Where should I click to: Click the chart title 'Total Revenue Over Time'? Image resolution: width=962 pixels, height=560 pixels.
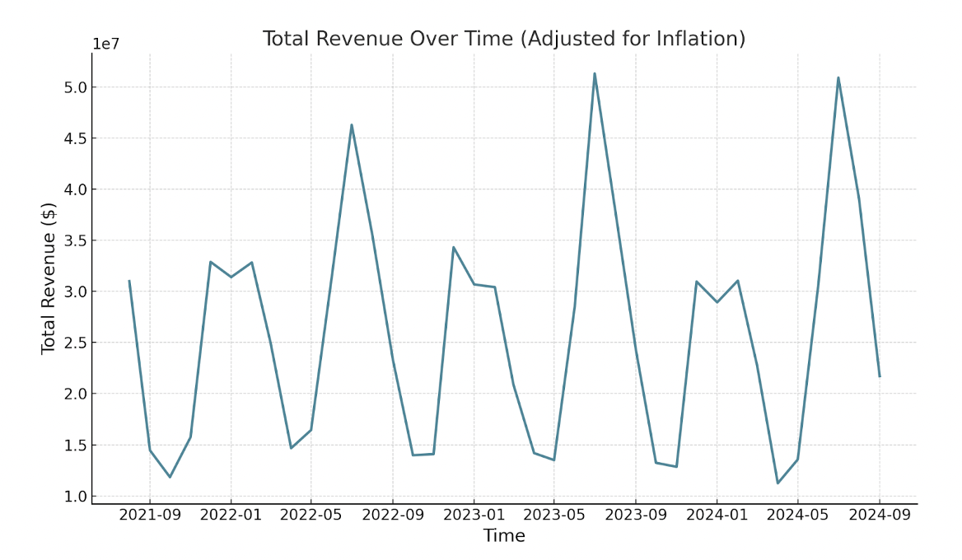[x=503, y=39]
